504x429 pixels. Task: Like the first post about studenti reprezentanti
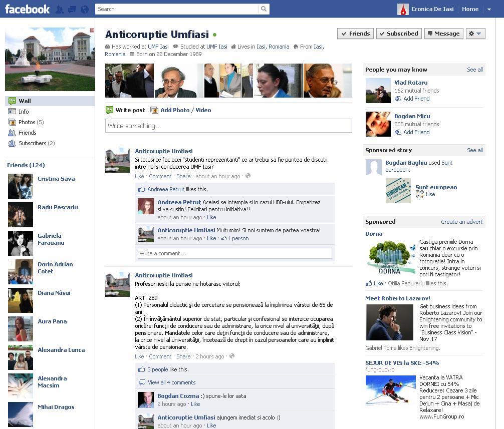(139, 176)
